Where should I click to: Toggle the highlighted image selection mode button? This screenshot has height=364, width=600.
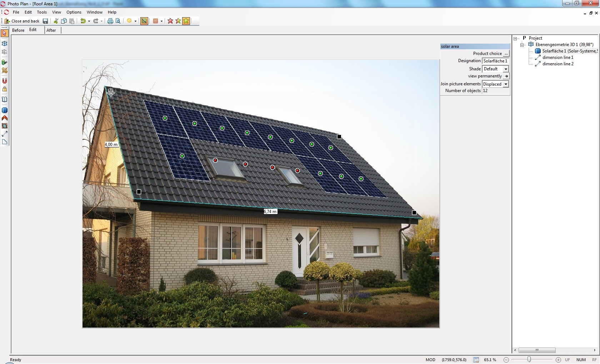point(144,21)
